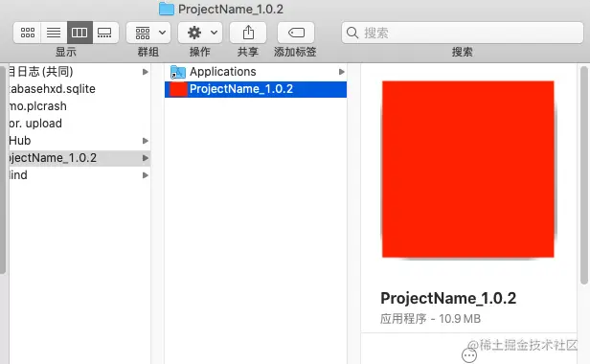Viewport: 590px width, 364px height.
Task: Click the Applications folder icon
Action: pyautogui.click(x=178, y=72)
